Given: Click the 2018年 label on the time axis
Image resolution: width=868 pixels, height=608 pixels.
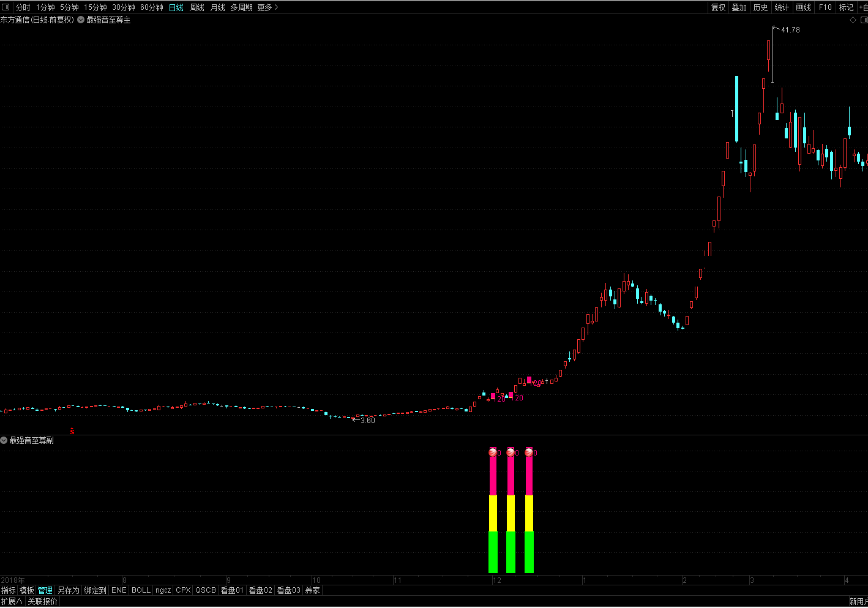Looking at the screenshot, I should [x=13, y=580].
